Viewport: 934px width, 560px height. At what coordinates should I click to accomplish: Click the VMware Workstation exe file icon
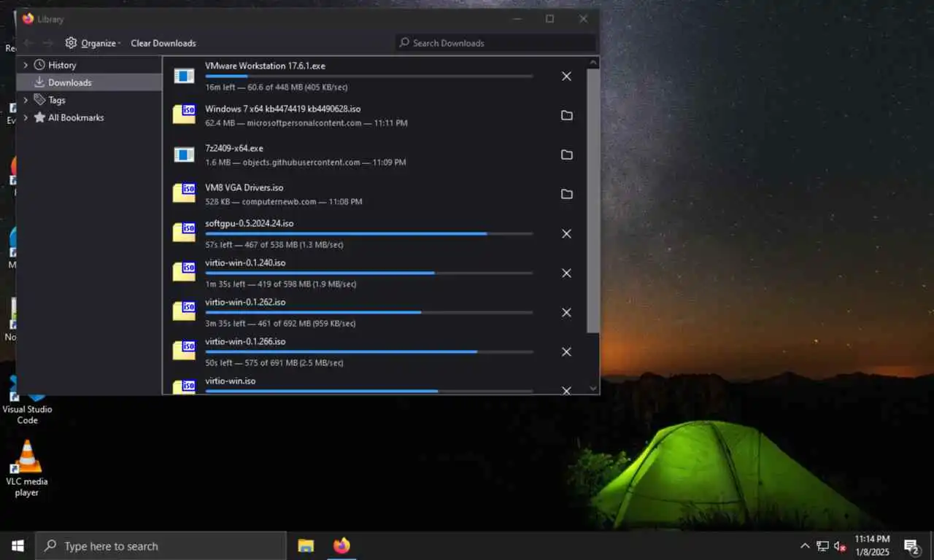coord(184,76)
